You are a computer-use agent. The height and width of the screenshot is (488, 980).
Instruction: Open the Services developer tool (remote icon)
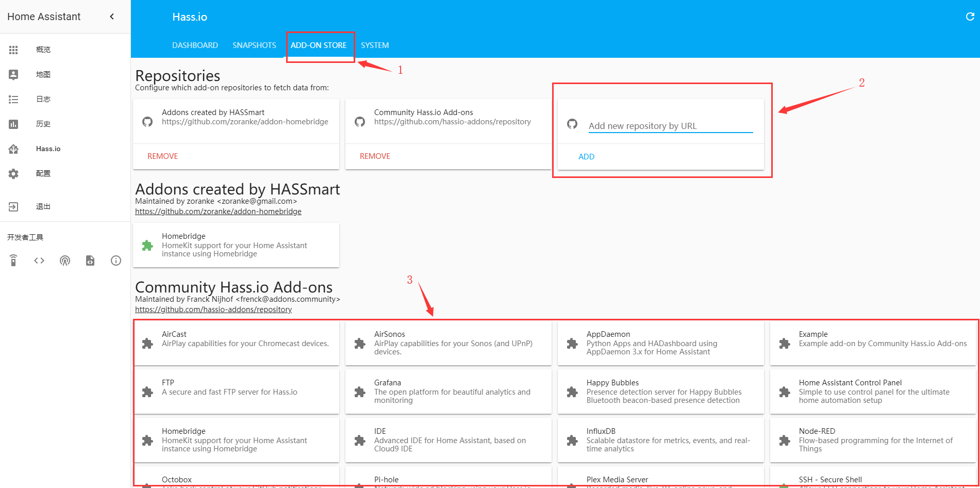pyautogui.click(x=13, y=261)
